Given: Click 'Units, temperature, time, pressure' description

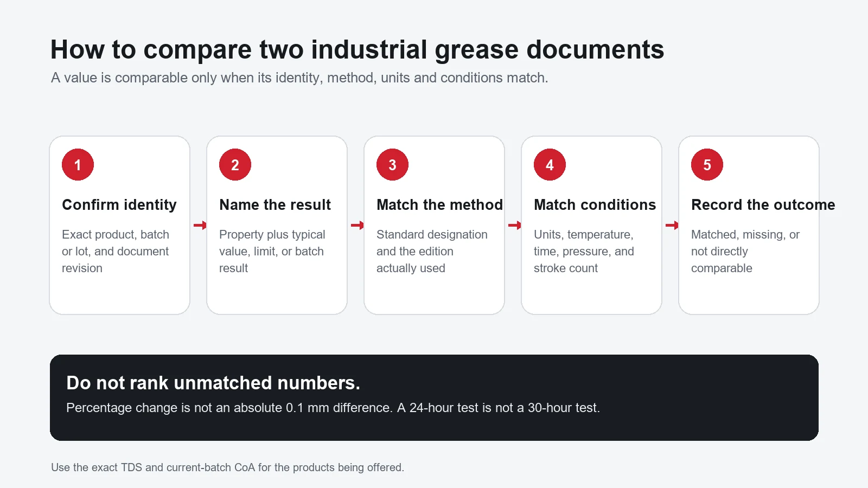Looking at the screenshot, I should [x=584, y=252].
